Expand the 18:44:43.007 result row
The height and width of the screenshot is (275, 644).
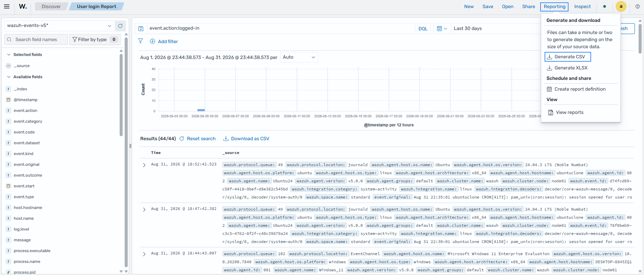tap(144, 254)
